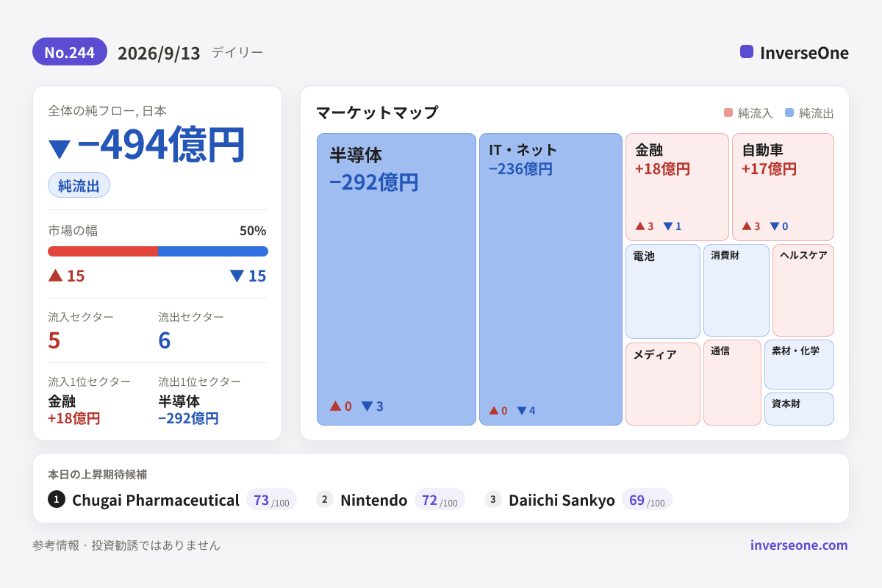Click the −292億円 value in 半導体 tile

pyautogui.click(x=374, y=182)
